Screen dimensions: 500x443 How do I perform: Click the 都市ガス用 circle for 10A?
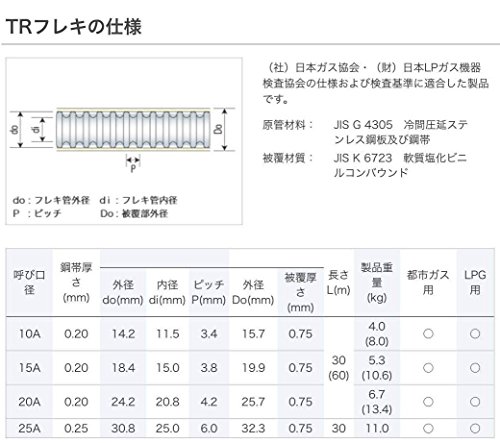coord(428,334)
